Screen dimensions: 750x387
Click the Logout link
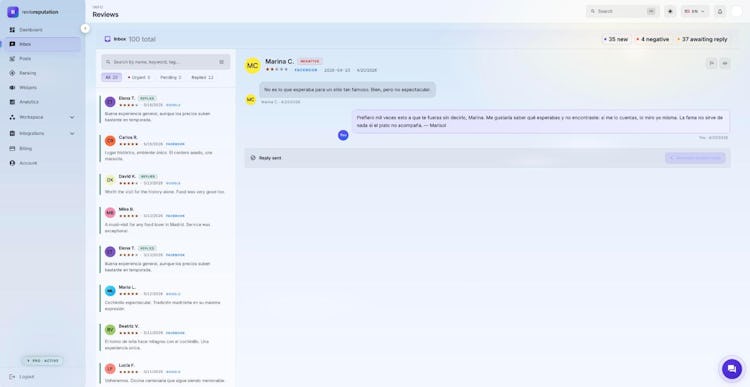point(26,376)
